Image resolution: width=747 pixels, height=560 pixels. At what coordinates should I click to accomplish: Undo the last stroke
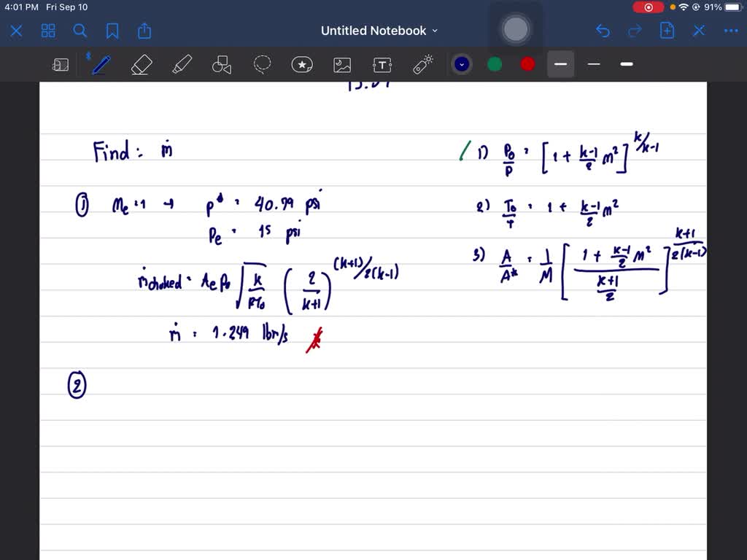click(603, 31)
